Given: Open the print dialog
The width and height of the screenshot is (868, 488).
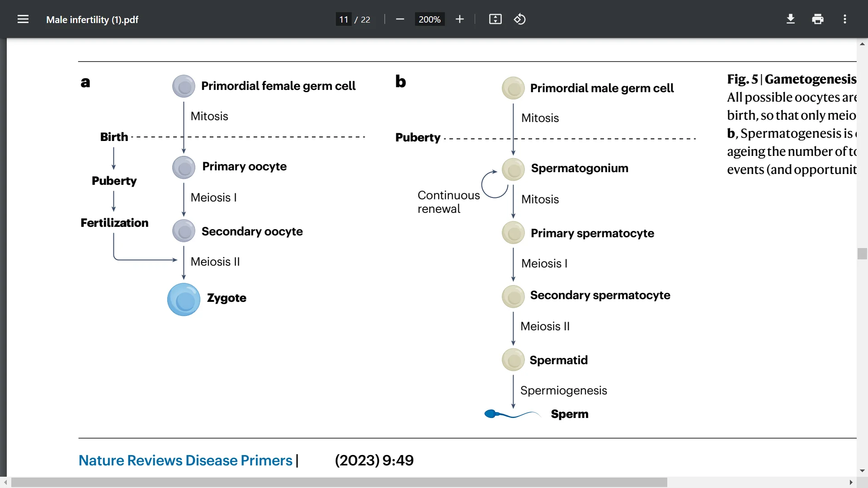Looking at the screenshot, I should 817,19.
